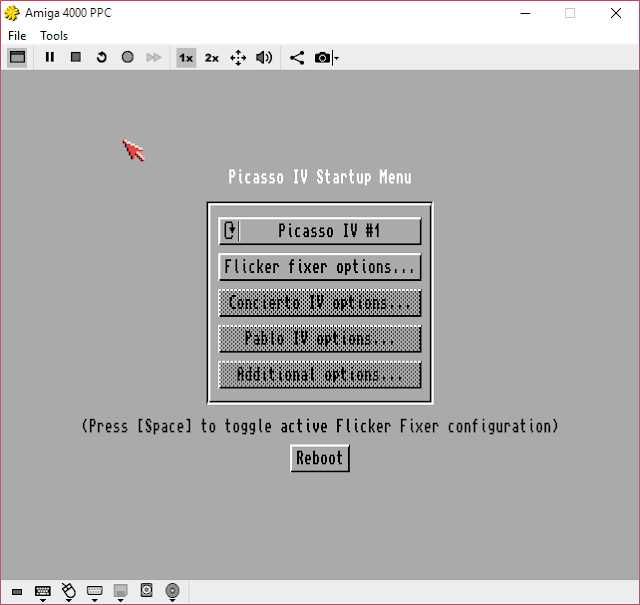Open the Tools menu
640x605 pixels.
click(x=54, y=36)
